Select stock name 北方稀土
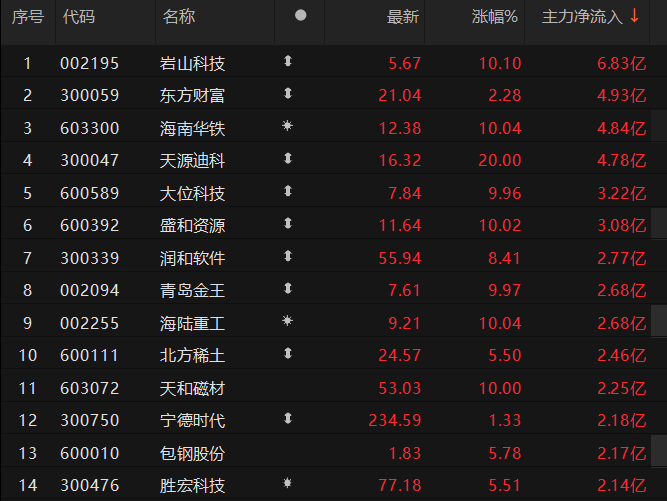Image resolution: width=667 pixels, height=501 pixels. click(x=192, y=355)
